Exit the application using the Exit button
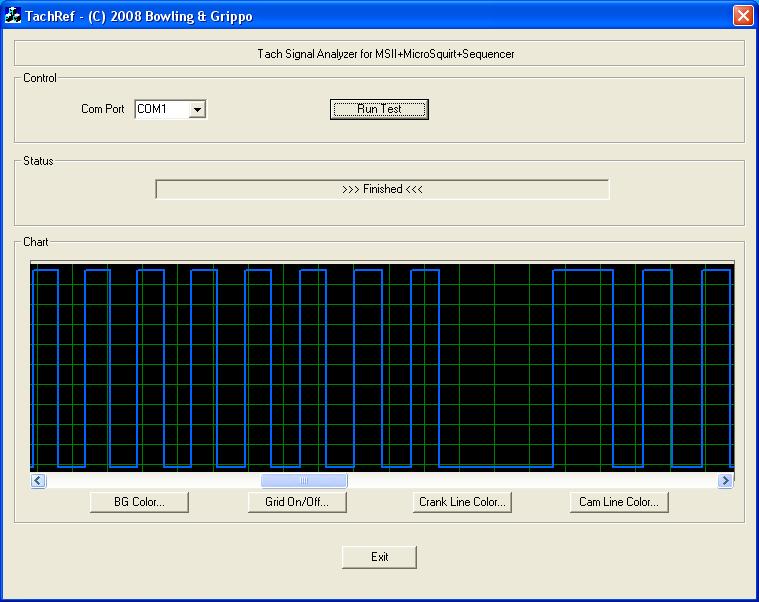 [379, 557]
